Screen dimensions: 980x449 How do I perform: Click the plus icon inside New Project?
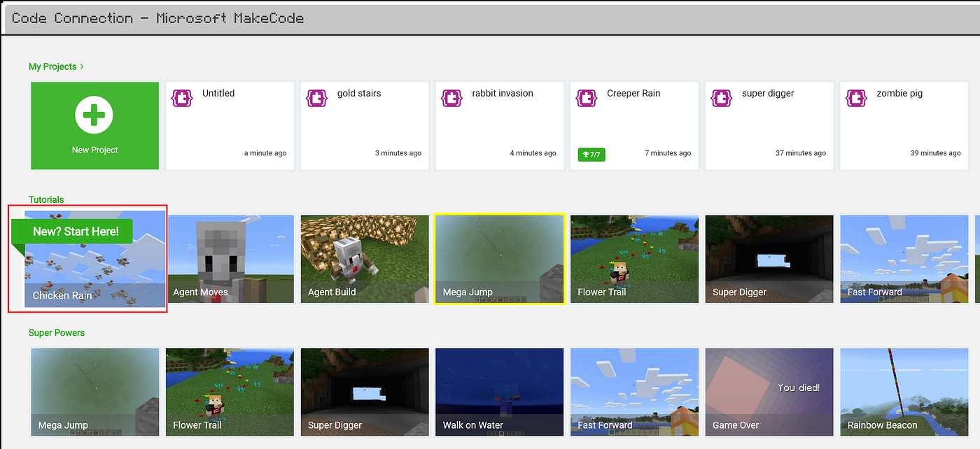point(94,115)
